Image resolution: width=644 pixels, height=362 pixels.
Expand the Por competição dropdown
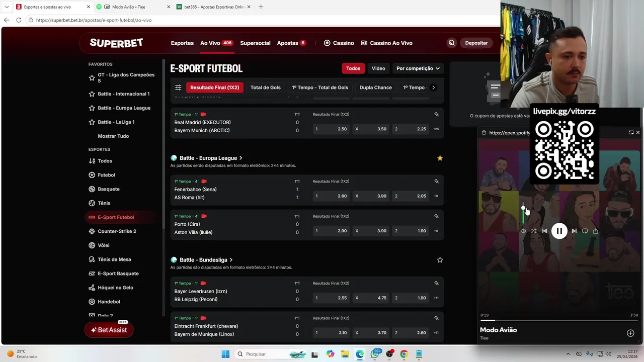pos(418,68)
